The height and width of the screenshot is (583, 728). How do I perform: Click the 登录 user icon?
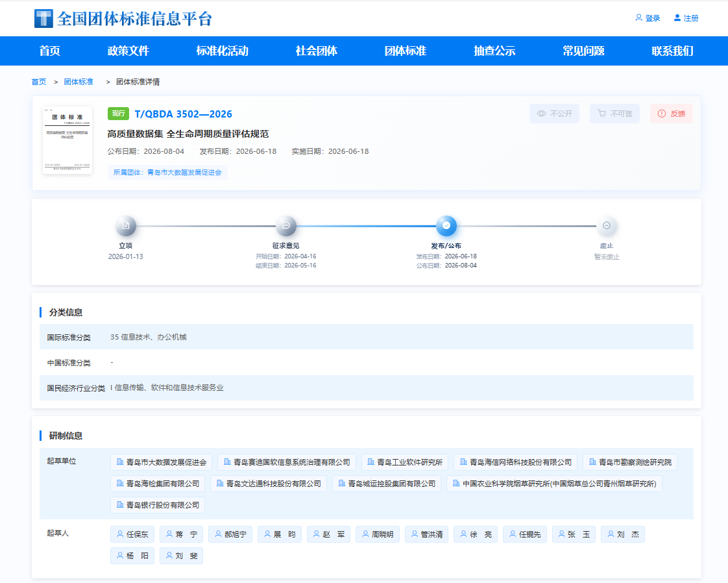click(x=639, y=18)
